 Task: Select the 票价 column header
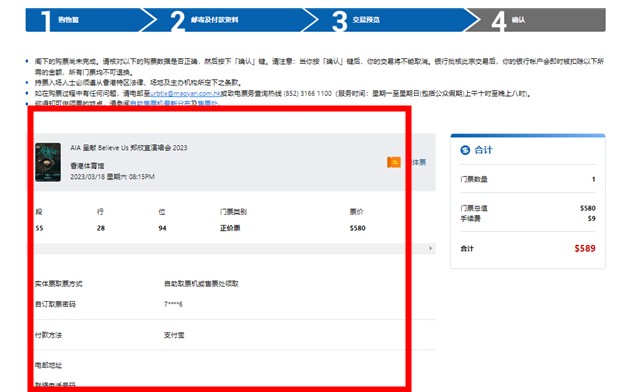356,212
